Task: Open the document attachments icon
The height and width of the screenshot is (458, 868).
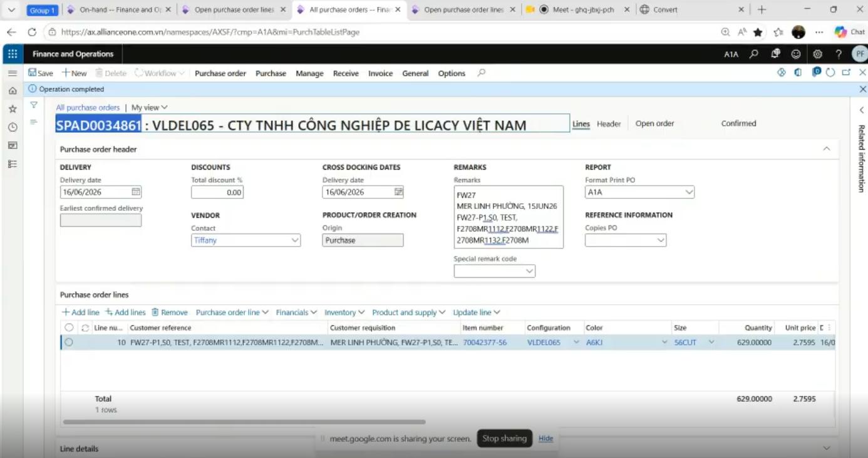Action: click(x=816, y=72)
